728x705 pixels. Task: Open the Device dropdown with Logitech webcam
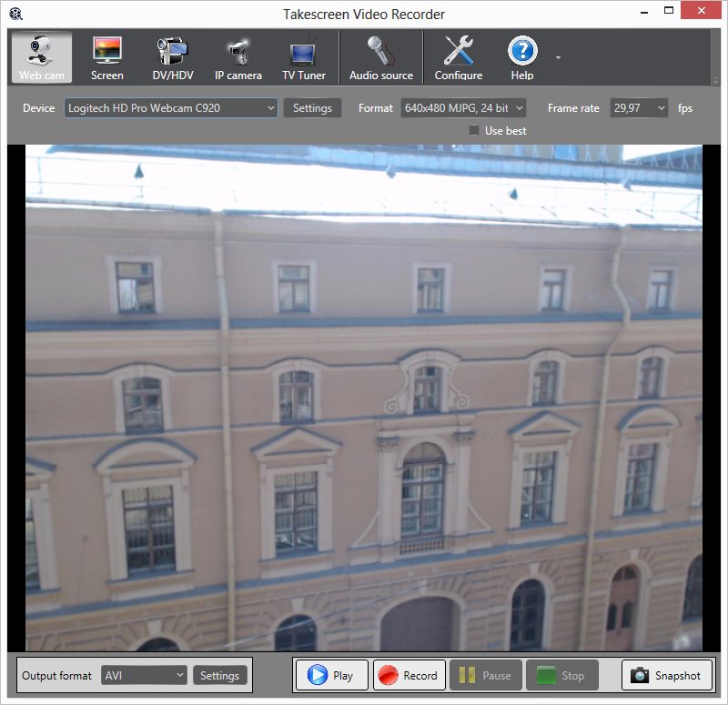click(171, 108)
